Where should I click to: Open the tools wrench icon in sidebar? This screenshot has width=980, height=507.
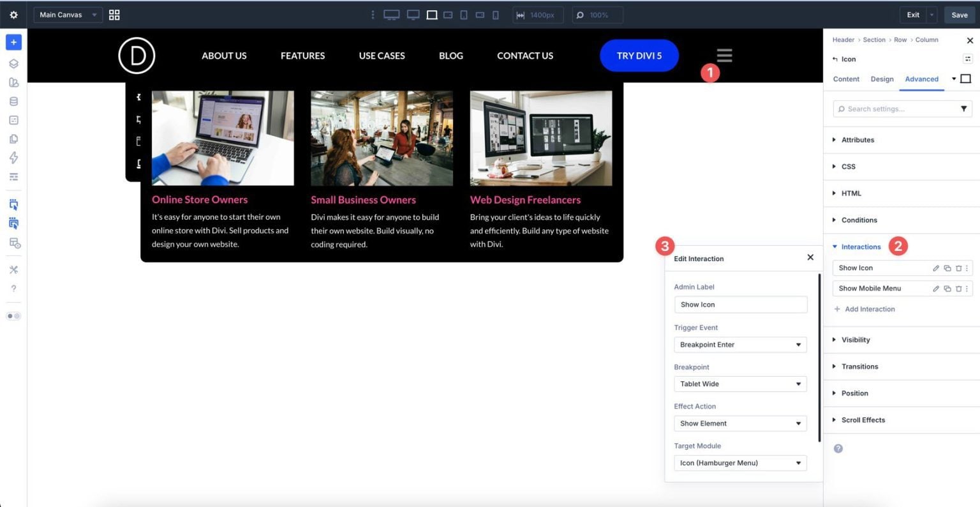click(13, 269)
